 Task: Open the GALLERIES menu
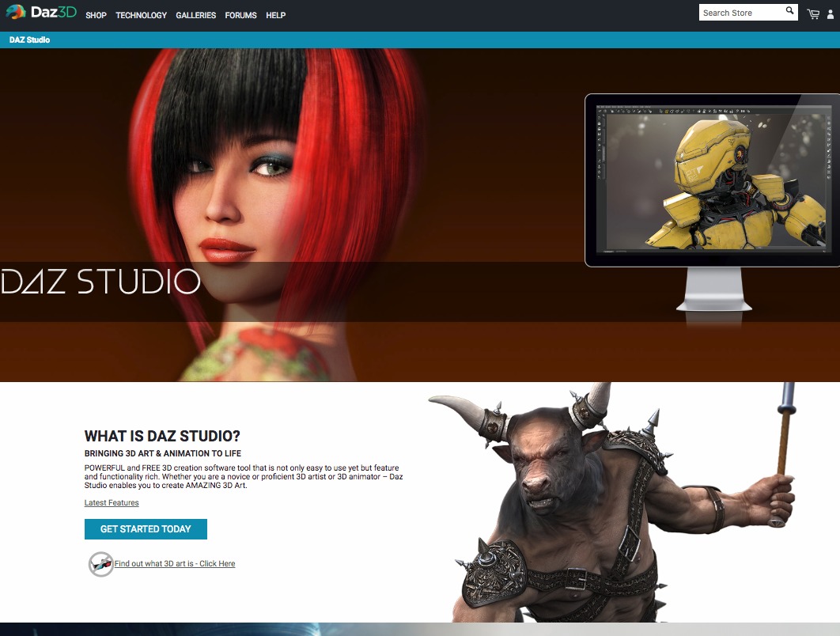[196, 16]
